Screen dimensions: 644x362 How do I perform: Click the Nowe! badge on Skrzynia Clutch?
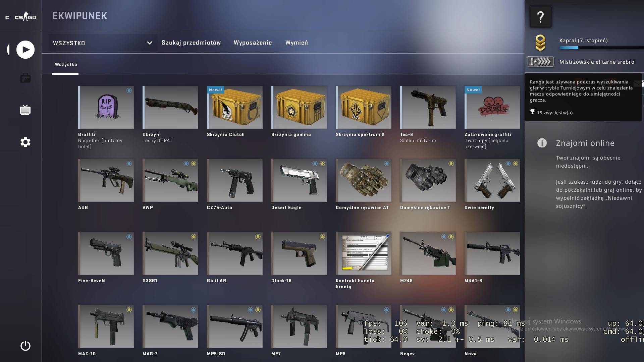[215, 89]
